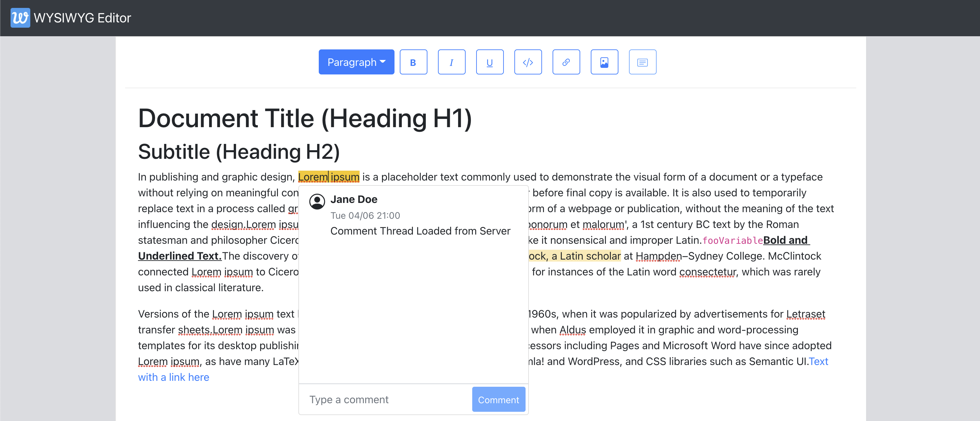Toggle underline formatting
Screen dimensions: 980x421
tap(490, 62)
